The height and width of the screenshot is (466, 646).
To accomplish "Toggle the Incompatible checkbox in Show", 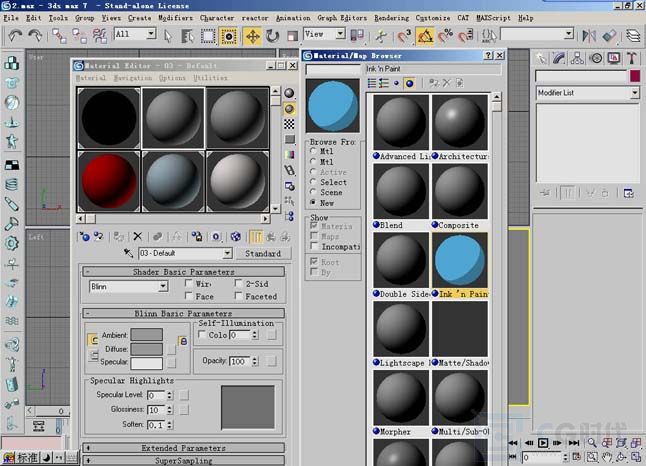I will pyautogui.click(x=314, y=246).
